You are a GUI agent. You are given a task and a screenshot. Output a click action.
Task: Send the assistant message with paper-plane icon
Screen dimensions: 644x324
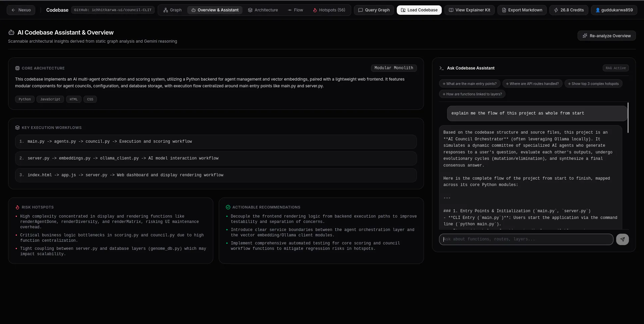tap(622, 239)
